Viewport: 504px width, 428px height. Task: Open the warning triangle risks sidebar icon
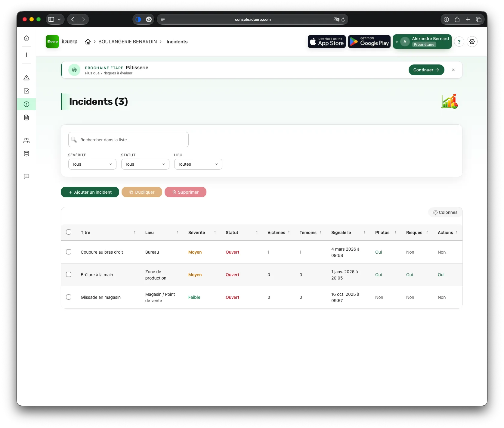tap(26, 78)
